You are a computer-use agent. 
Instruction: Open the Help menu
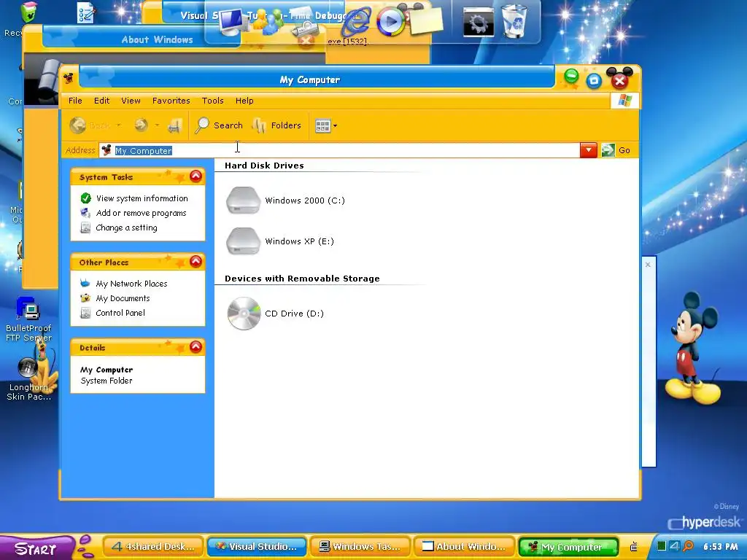click(x=244, y=101)
